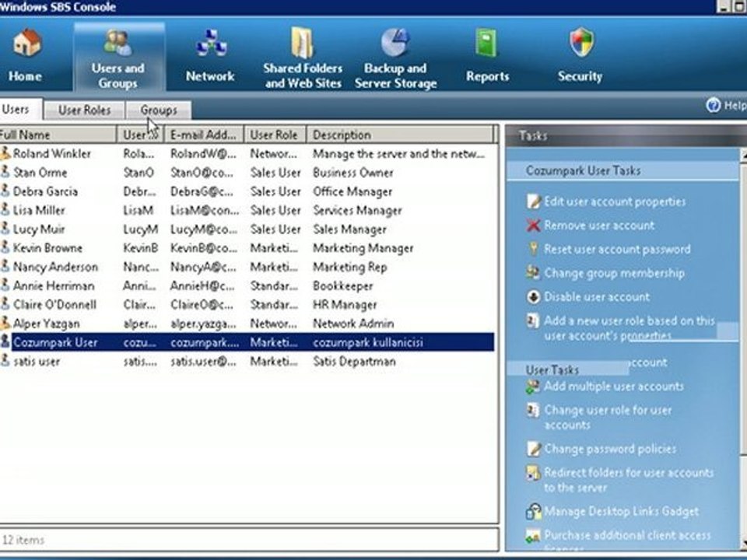
Task: Select the Claire O'Donnell row
Action: [247, 304]
